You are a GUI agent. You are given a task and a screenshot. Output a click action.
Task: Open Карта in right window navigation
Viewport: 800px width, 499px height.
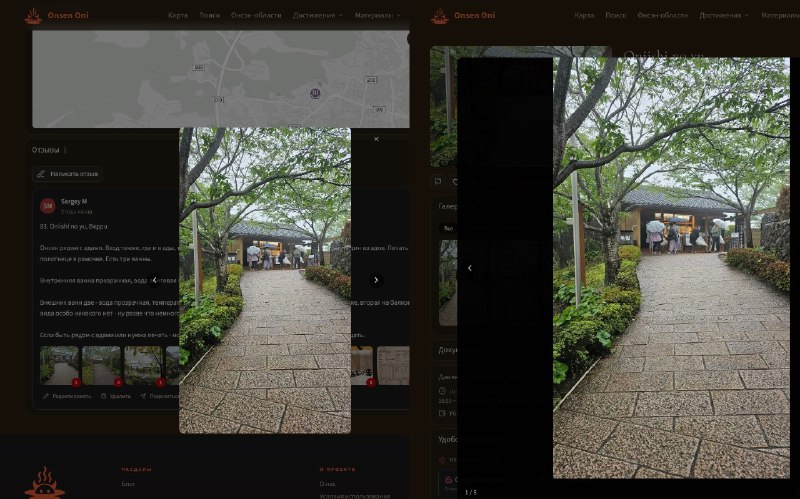tap(584, 15)
